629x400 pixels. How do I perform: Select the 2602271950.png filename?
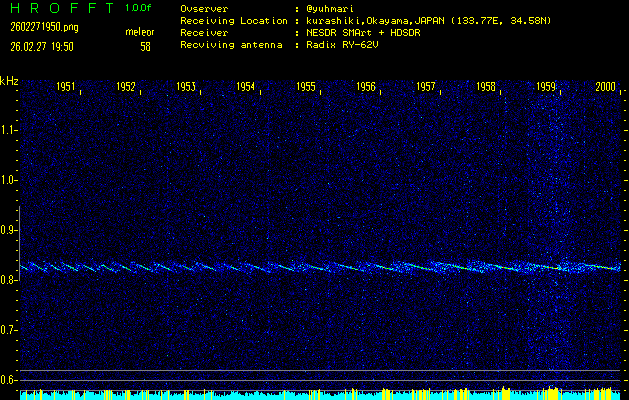(x=41, y=26)
